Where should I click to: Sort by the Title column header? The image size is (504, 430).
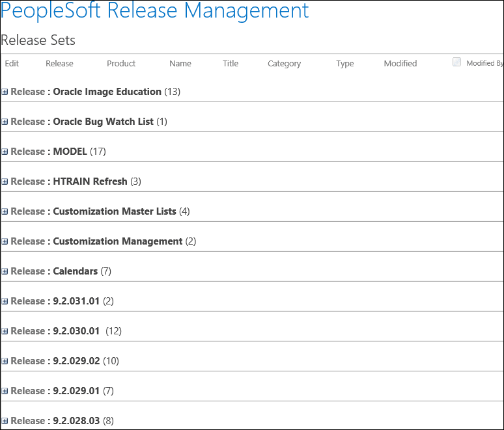231,63
